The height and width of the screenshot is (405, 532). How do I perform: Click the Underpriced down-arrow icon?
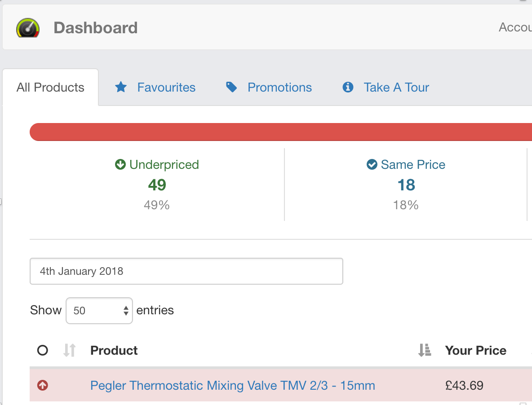coord(120,165)
